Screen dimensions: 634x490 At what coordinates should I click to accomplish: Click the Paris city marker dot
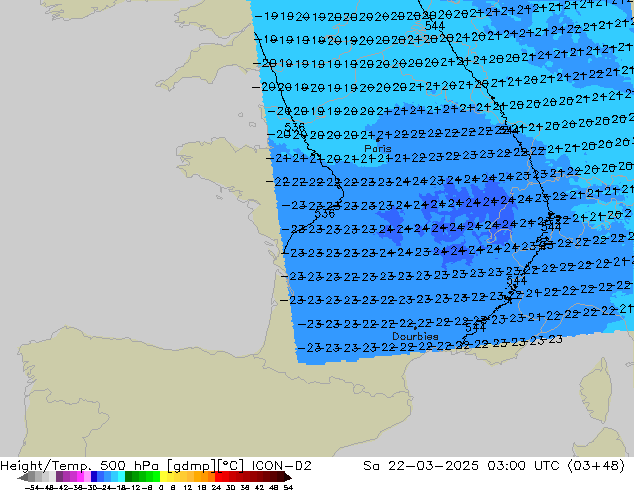(x=377, y=140)
